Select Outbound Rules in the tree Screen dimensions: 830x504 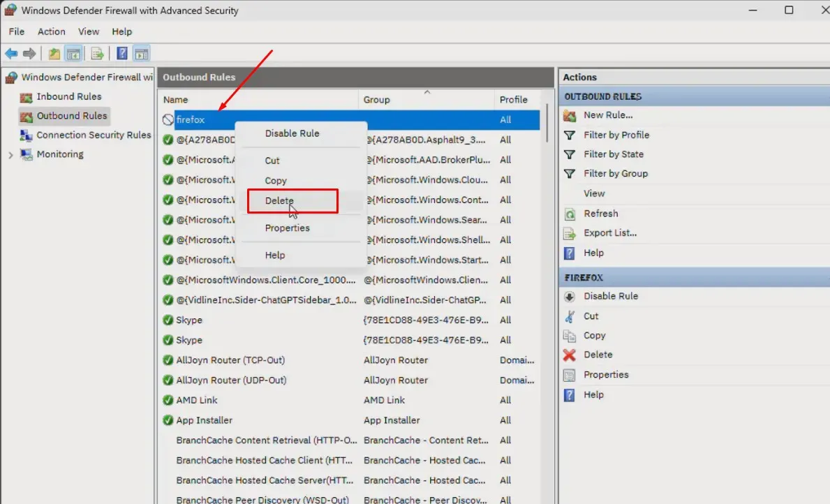pos(71,116)
